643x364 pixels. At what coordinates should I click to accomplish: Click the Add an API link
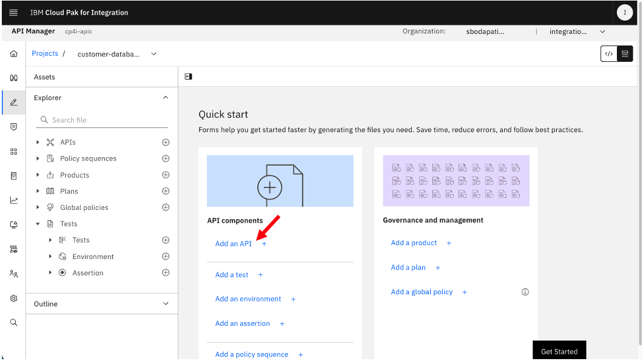click(x=234, y=243)
